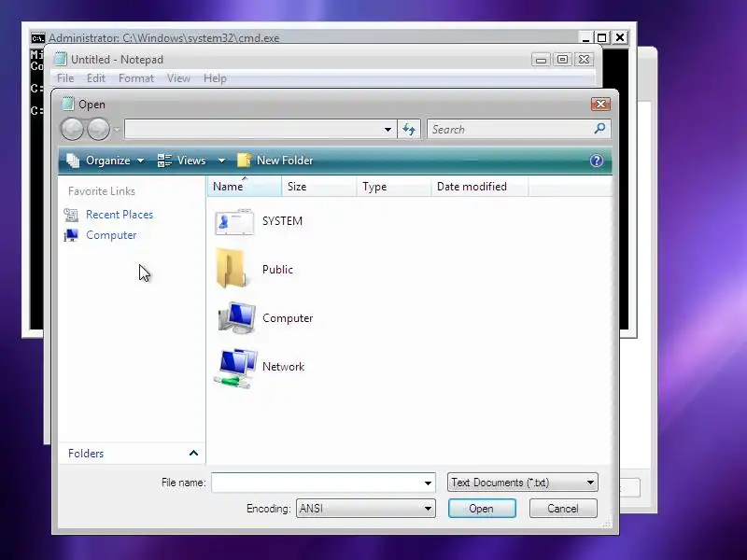This screenshot has height=560, width=747.
Task: Open Notepad's Edit menu
Action: click(96, 78)
